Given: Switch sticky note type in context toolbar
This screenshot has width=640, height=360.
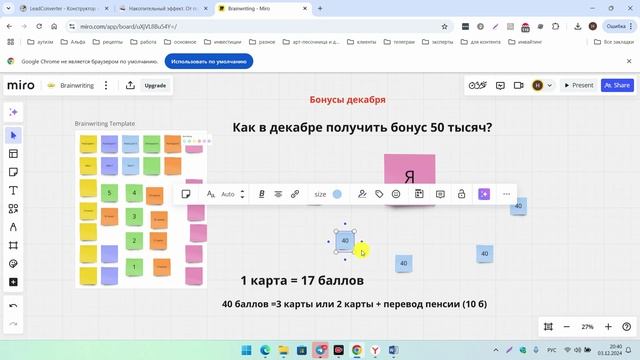Looking at the screenshot, I should coord(186,194).
